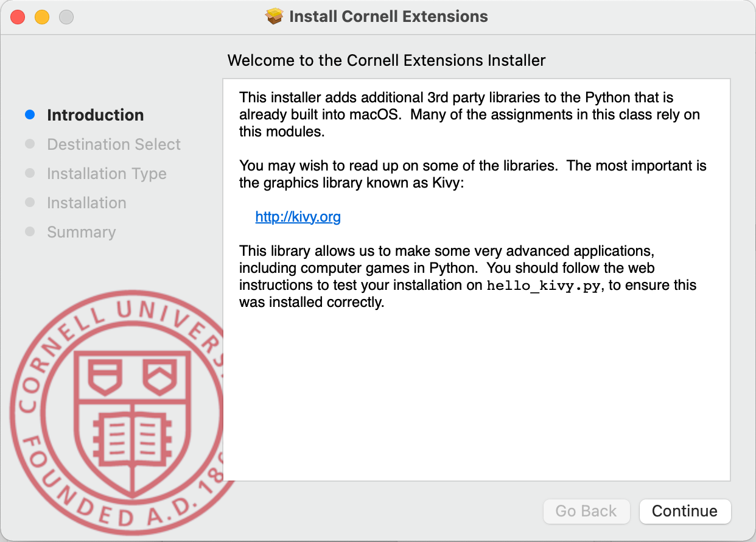Screen dimensions: 756x542
Task: Close the installer with the red button
Action: [18, 17]
